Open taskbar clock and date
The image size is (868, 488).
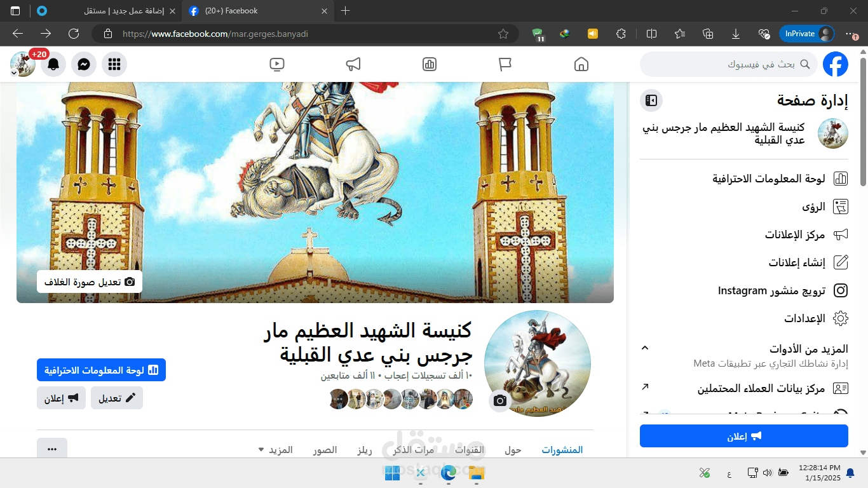pyautogui.click(x=819, y=472)
